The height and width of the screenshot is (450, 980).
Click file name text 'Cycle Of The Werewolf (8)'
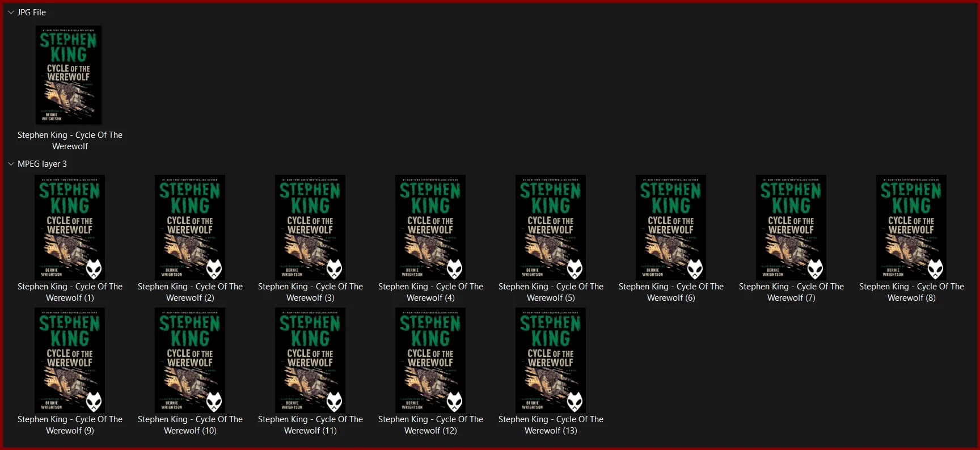[911, 292]
